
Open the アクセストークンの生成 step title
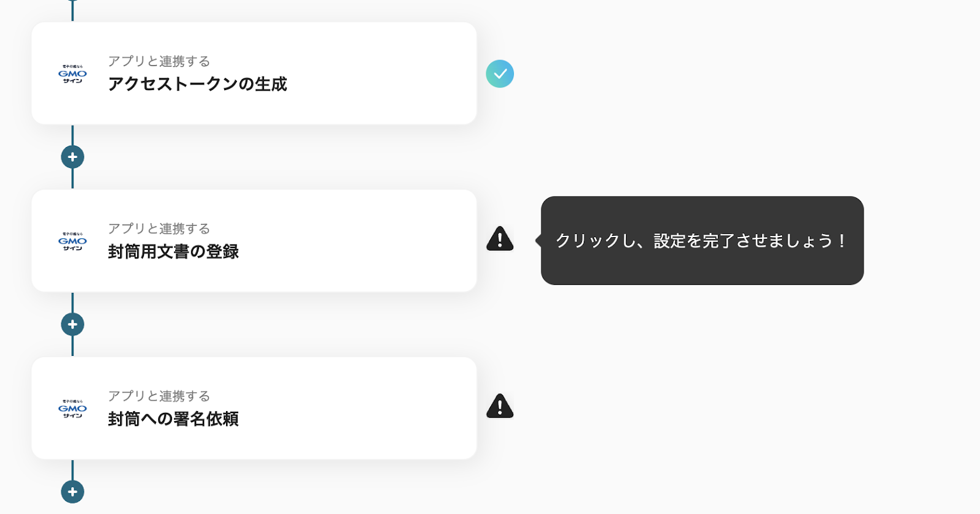[197, 84]
